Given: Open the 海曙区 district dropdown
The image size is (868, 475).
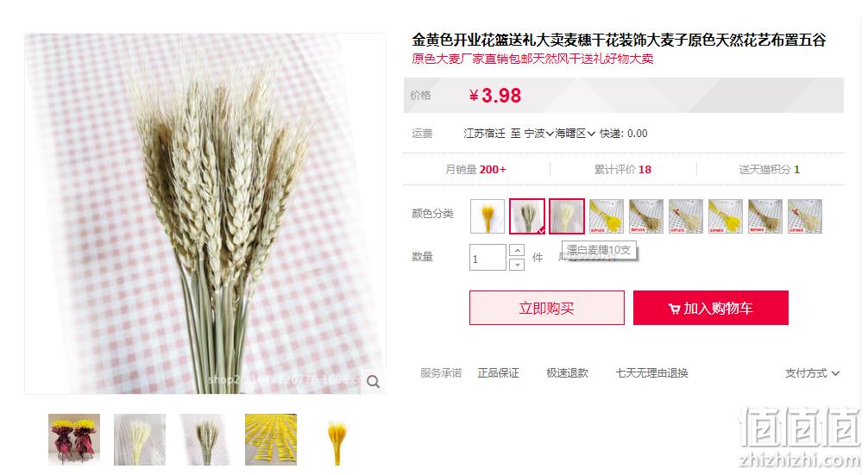Looking at the screenshot, I should (x=576, y=134).
